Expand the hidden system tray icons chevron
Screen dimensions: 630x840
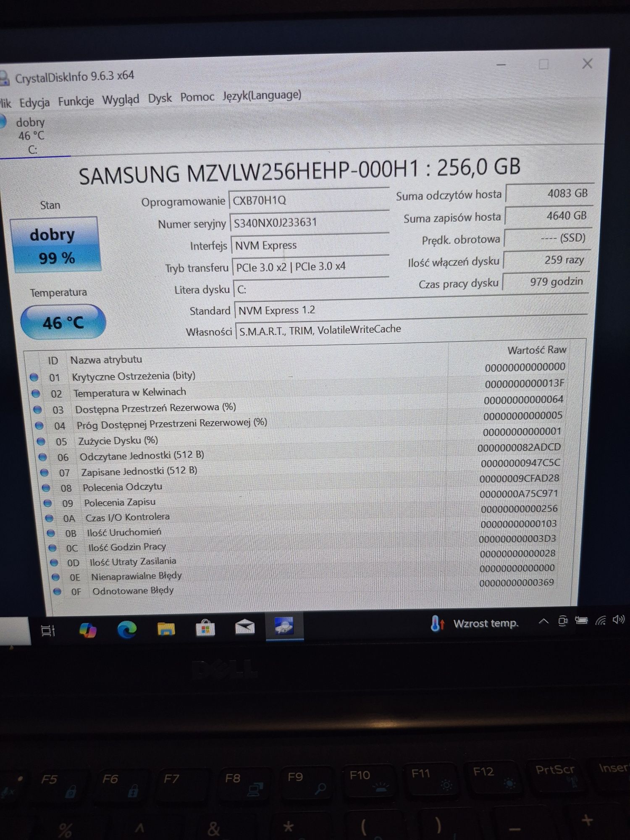click(x=543, y=621)
